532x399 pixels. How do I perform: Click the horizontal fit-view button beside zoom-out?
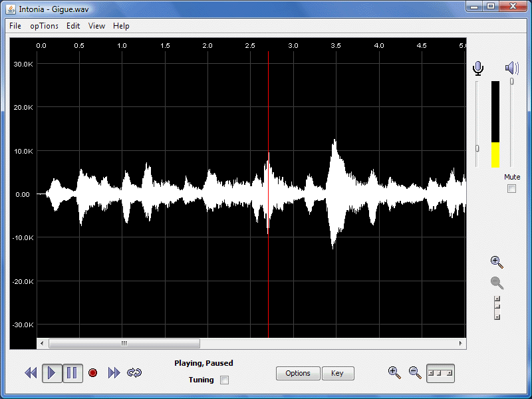tap(440, 373)
